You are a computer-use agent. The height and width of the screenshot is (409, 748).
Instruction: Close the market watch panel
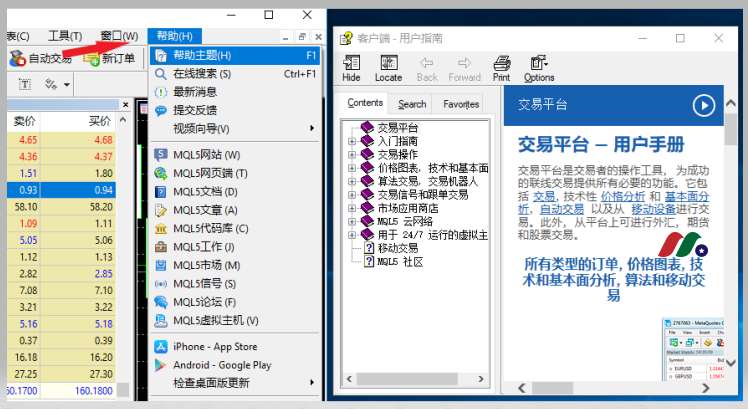125,105
